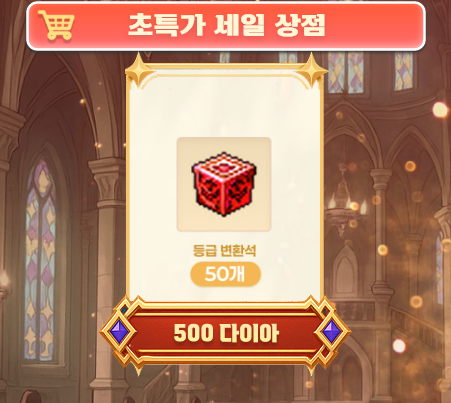Viewport: 451px width, 403px height.
Task: Click the 초특가 세일 상점 title text
Action: pyautogui.click(x=227, y=26)
